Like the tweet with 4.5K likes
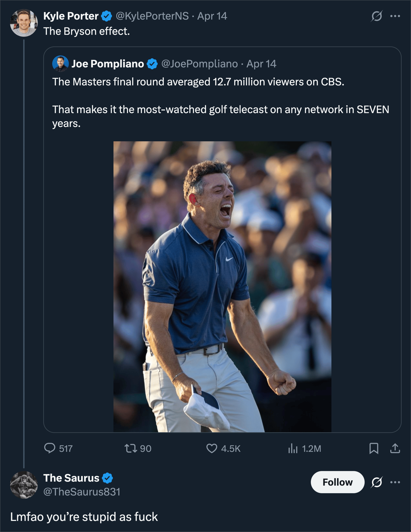This screenshot has height=532, width=411. point(211,448)
